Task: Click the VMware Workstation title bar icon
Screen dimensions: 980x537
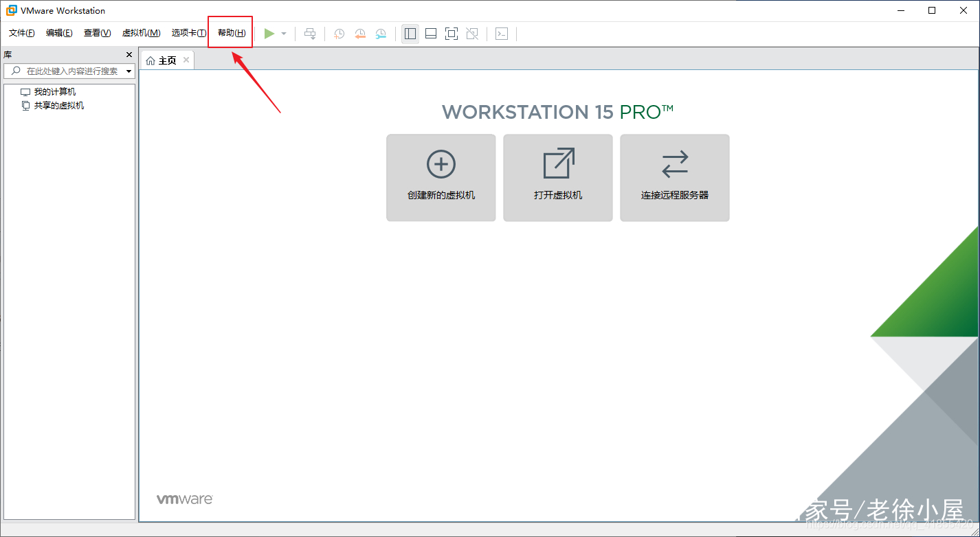Action: (x=12, y=10)
